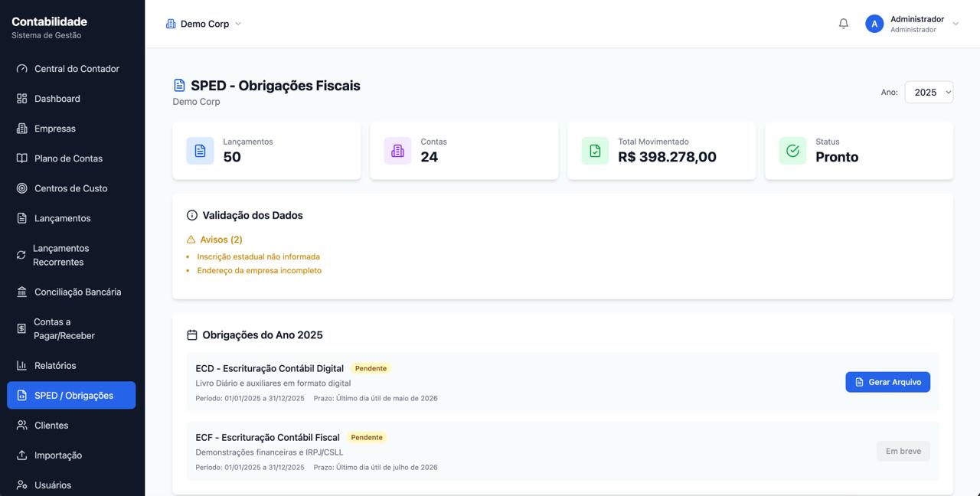Click the Em breve button for ECF
This screenshot has height=496, width=980.
point(903,451)
